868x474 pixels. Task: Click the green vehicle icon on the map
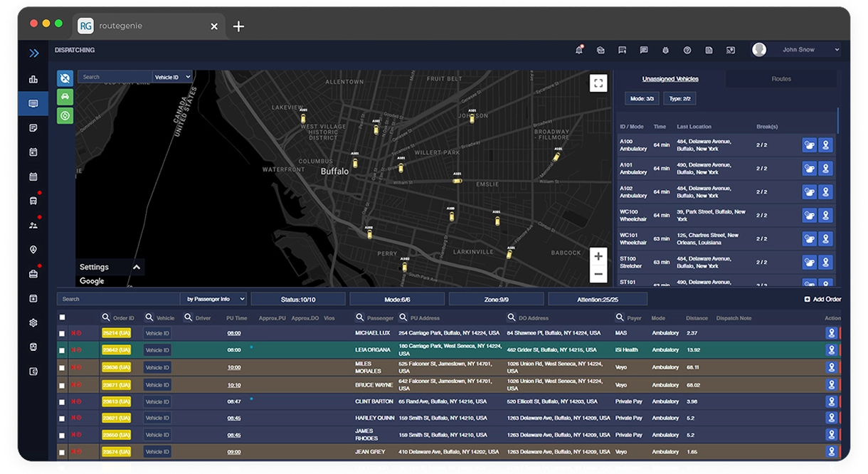[x=65, y=97]
